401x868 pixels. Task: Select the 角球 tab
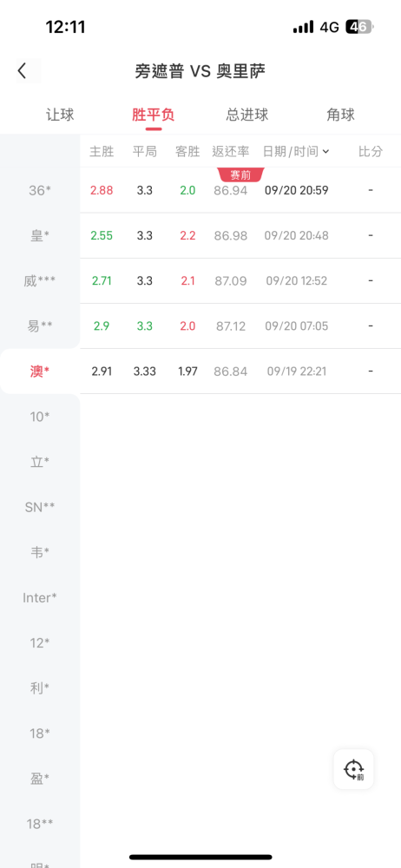[340, 115]
